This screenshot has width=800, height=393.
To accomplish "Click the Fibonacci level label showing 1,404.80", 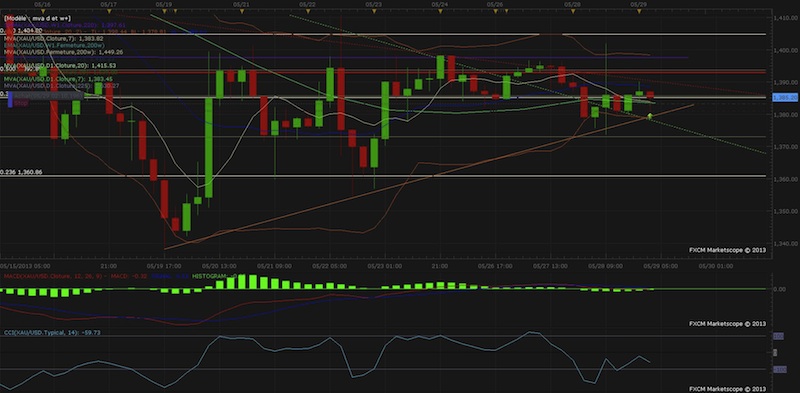I will point(21,31).
